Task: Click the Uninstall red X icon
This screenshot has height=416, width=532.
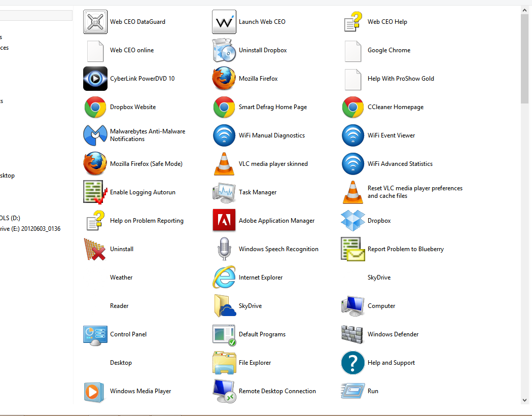Action: (x=95, y=250)
